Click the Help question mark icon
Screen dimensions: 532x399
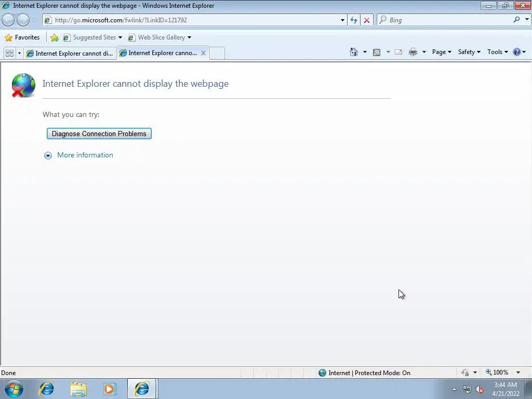pos(517,52)
